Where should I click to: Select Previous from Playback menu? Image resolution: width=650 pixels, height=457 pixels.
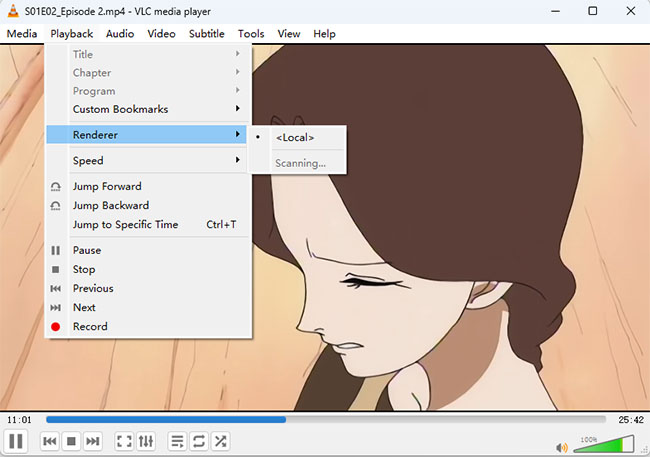click(x=146, y=288)
